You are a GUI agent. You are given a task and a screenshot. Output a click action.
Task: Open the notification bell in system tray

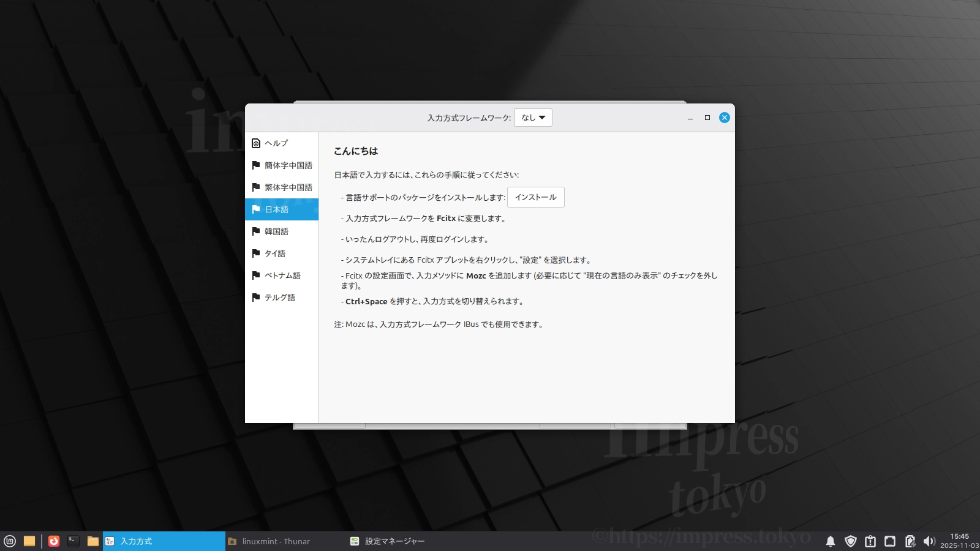[831, 541]
